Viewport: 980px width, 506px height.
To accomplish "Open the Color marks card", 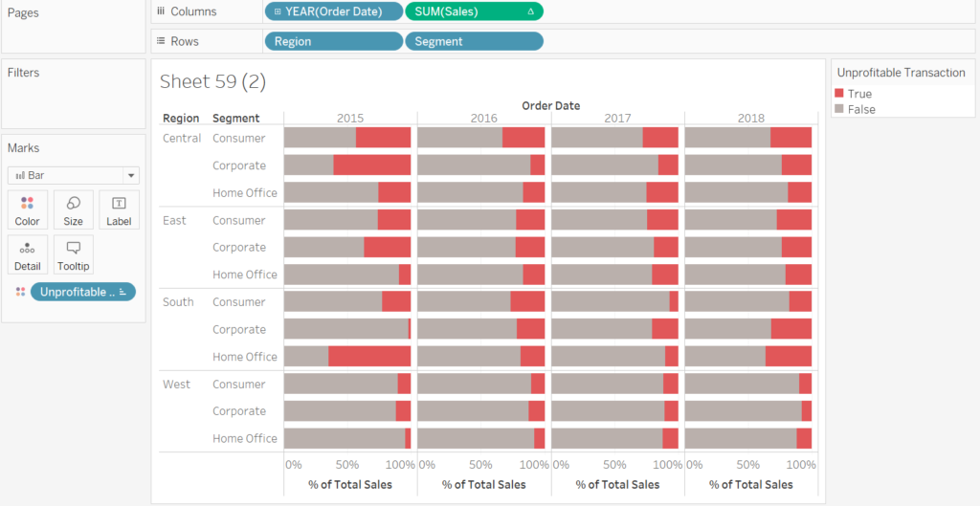I will [x=27, y=209].
